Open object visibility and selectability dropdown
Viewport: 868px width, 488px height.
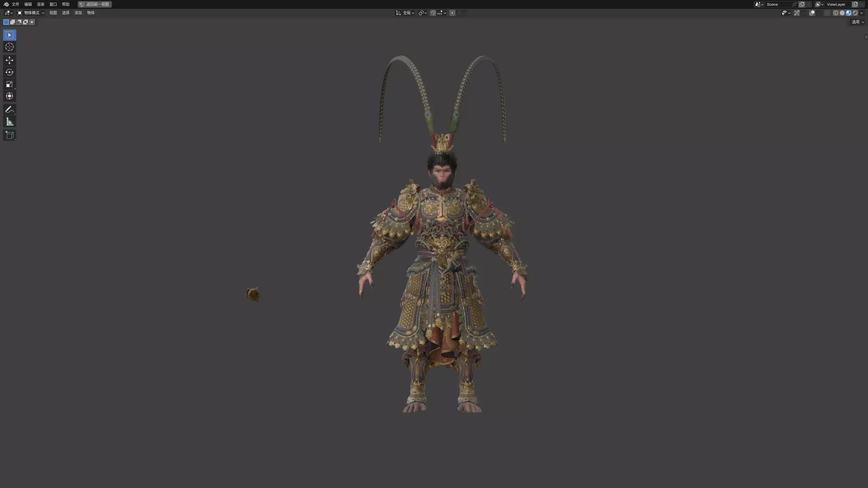[x=786, y=13]
